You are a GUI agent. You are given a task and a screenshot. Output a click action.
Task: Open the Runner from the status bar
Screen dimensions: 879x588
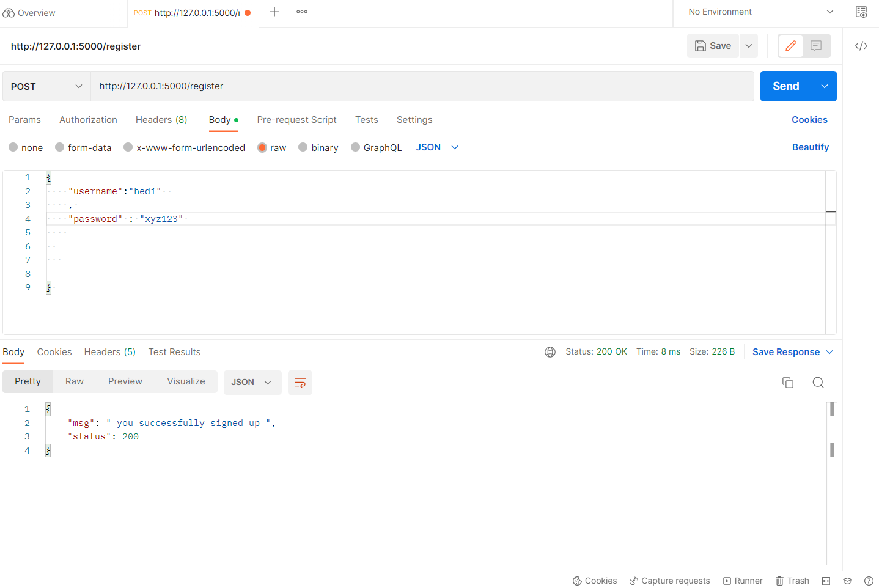tap(742, 581)
